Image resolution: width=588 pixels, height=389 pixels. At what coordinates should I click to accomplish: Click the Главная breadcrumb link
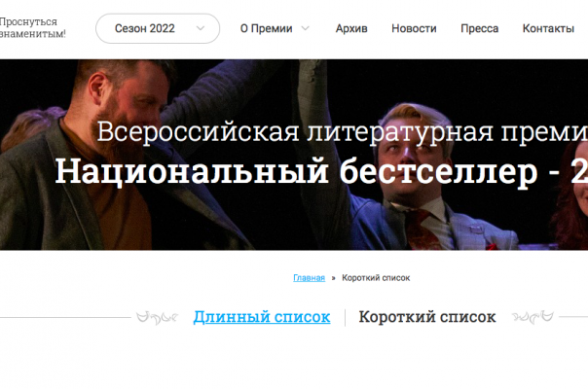(x=309, y=278)
